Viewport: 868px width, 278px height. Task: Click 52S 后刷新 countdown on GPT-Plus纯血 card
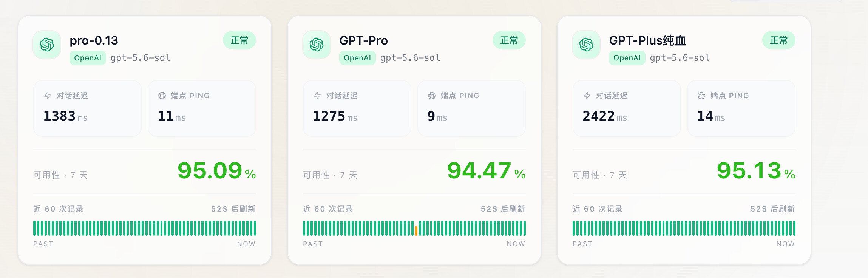pyautogui.click(x=773, y=209)
